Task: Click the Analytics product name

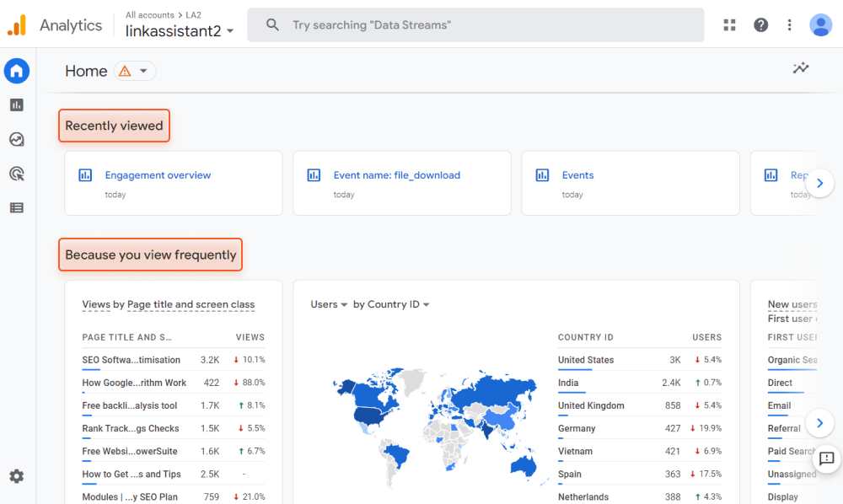Action: point(71,25)
